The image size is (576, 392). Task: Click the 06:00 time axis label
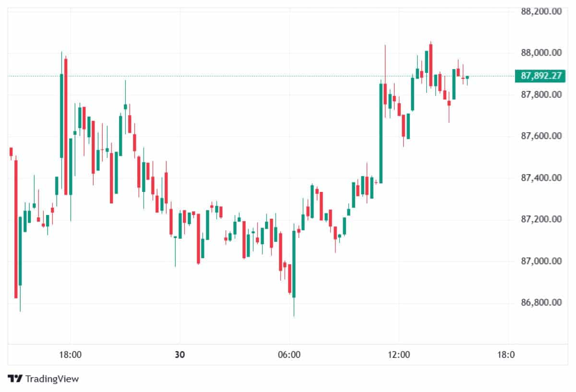[289, 355]
